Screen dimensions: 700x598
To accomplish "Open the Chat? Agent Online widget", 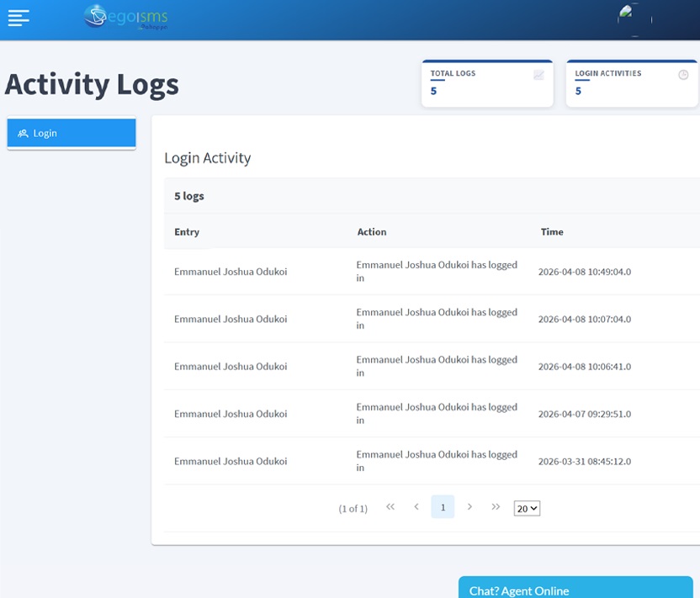I will click(x=575, y=589).
